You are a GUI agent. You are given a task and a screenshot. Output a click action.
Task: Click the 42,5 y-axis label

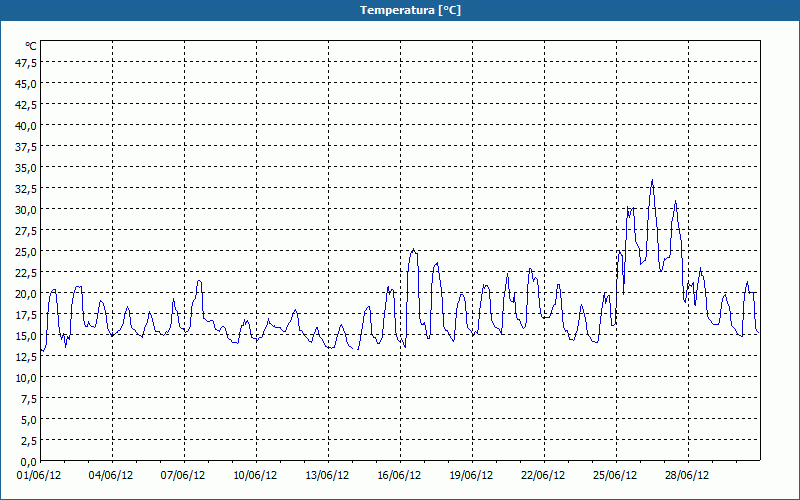coord(26,105)
